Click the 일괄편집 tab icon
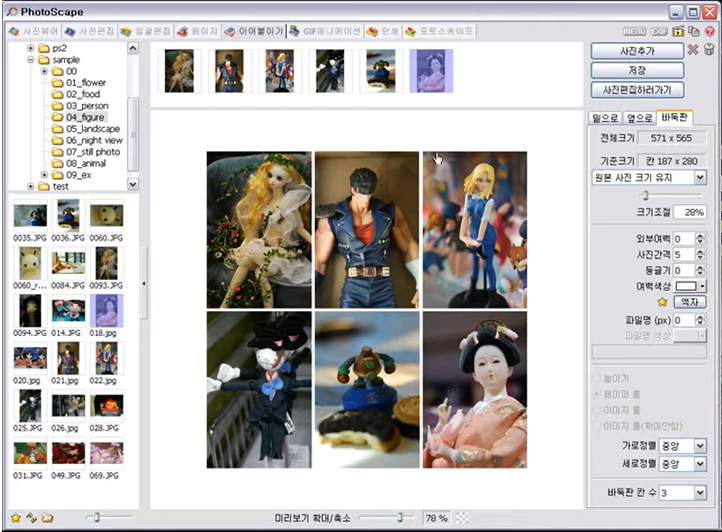The height and width of the screenshot is (532, 722). click(126, 31)
